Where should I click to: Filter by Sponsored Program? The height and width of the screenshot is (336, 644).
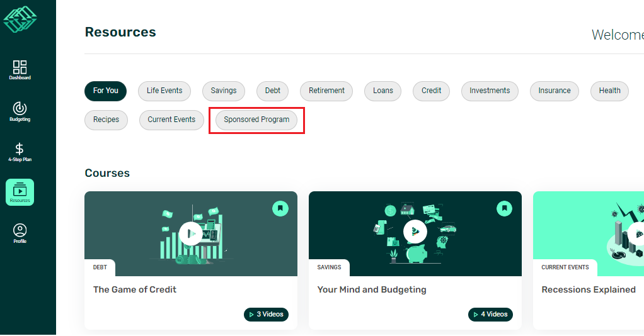click(x=256, y=120)
